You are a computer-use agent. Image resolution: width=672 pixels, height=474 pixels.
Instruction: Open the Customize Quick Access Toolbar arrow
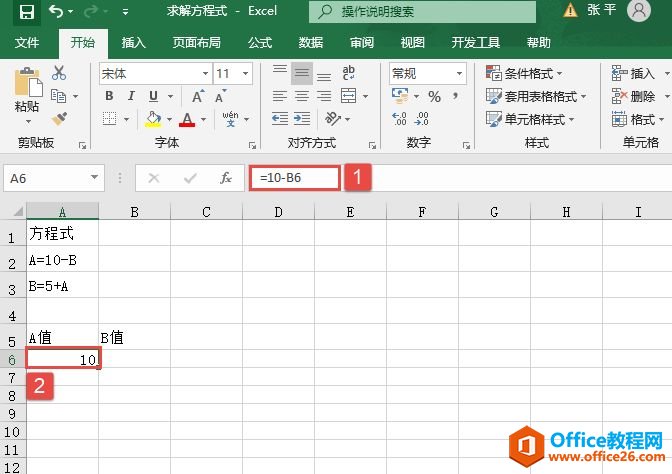point(125,12)
